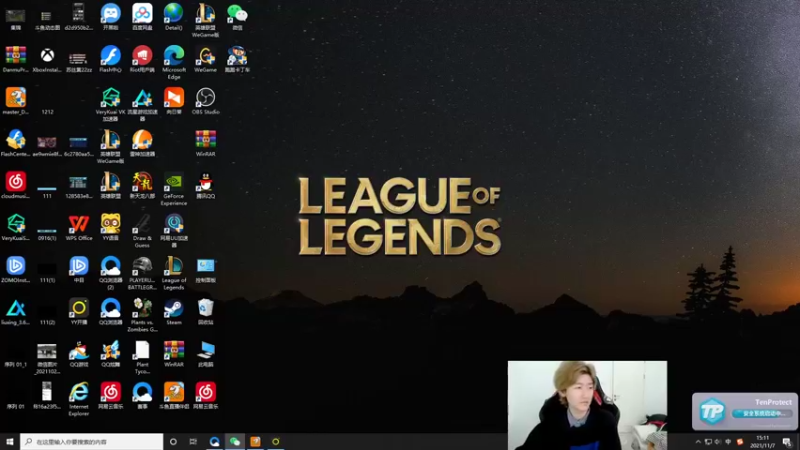Switch to WeChat in the taskbar
This screenshot has height=450, width=800.
[235, 441]
